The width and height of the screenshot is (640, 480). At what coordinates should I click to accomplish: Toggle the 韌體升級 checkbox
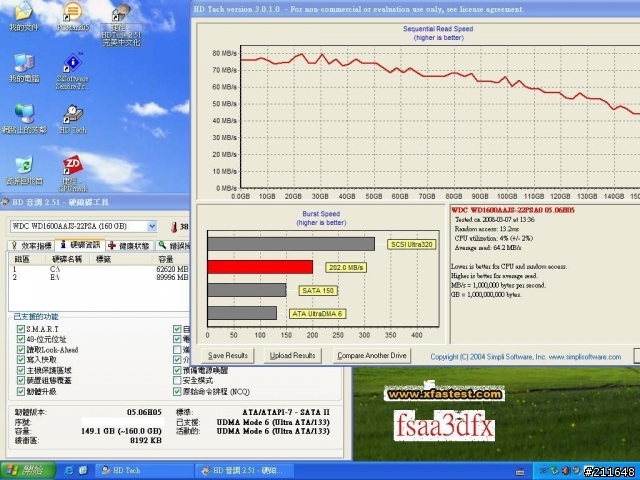point(20,391)
